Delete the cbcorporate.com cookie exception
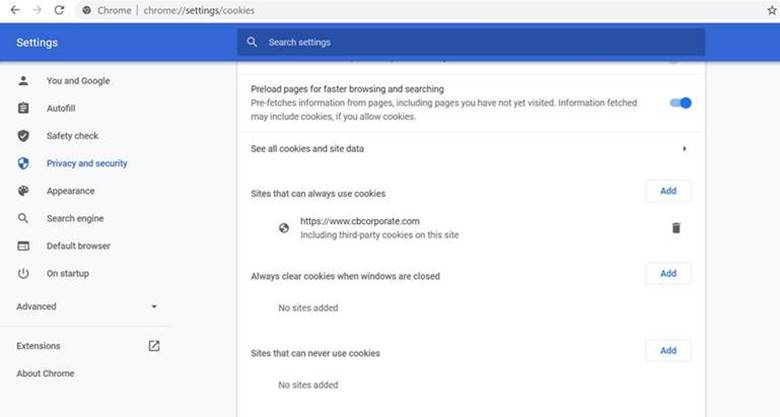This screenshot has height=417, width=780. (676, 228)
